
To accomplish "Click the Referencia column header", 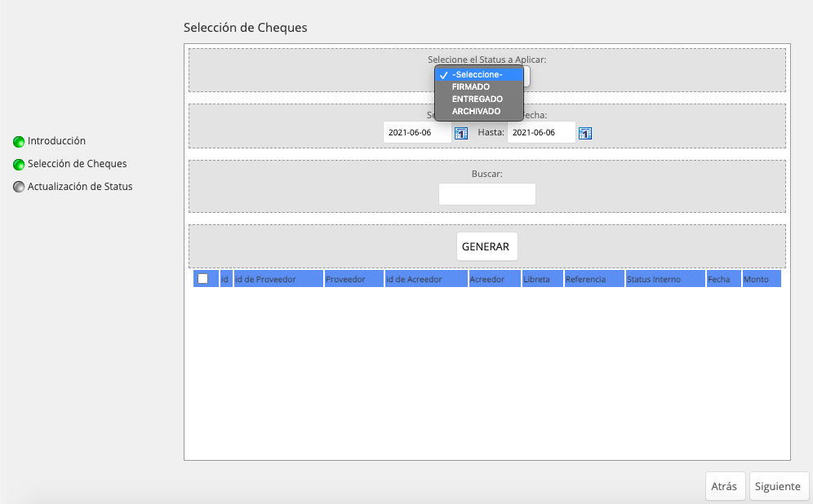I will (594, 279).
